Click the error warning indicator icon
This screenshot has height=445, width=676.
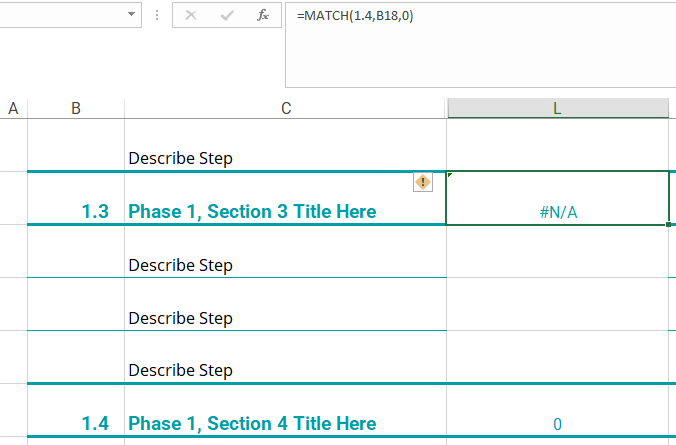pyautogui.click(x=423, y=182)
